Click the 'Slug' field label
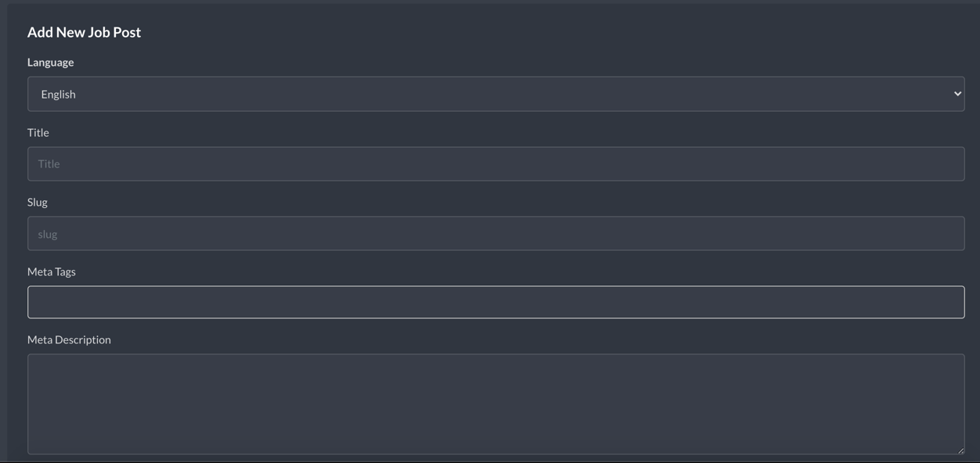980x463 pixels. pos(37,202)
